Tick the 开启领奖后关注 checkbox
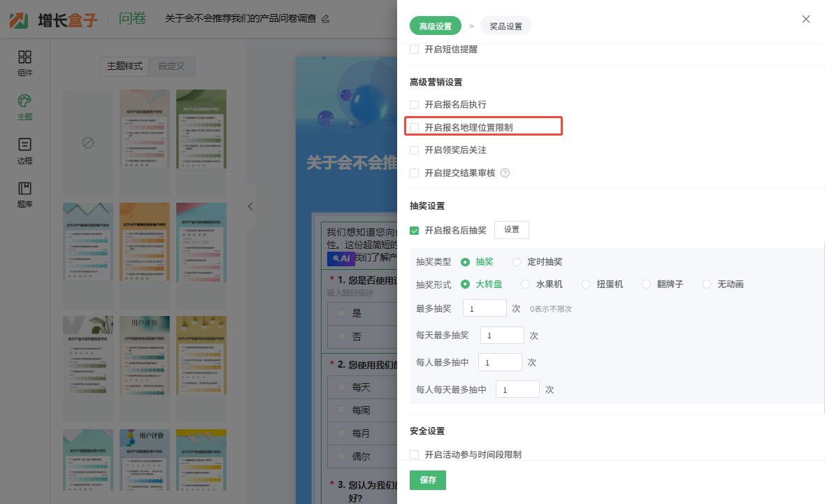 415,150
